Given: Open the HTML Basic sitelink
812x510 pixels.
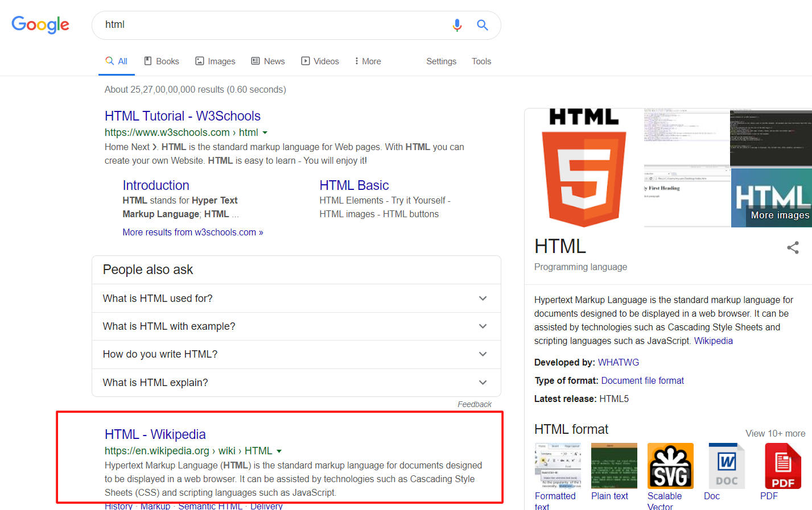Looking at the screenshot, I should [x=354, y=185].
